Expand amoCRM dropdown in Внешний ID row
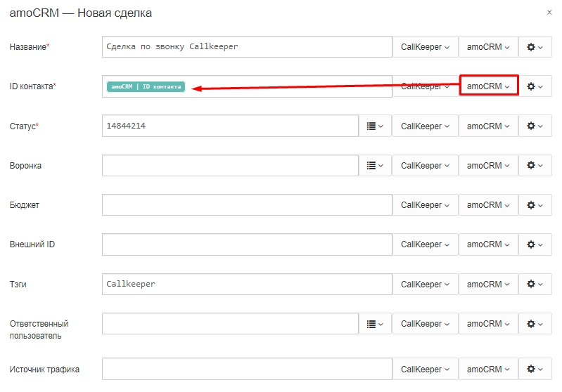This screenshot has height=392, width=562. (488, 244)
